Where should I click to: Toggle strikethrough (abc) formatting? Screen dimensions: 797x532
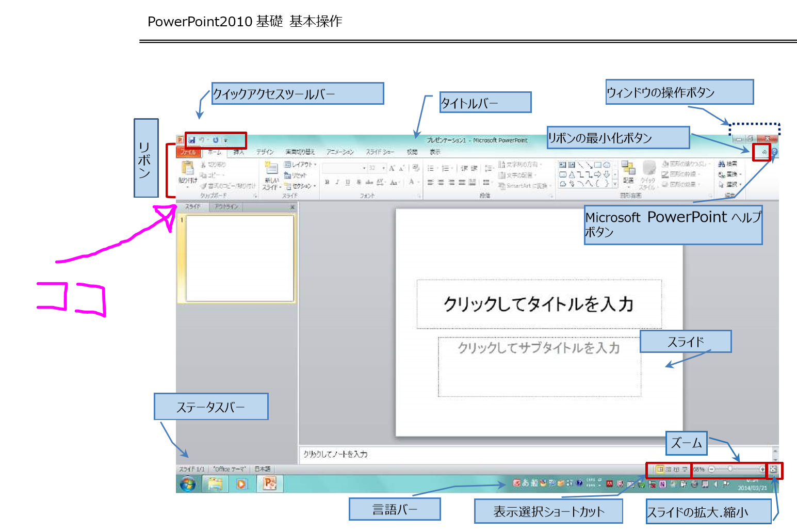click(369, 182)
